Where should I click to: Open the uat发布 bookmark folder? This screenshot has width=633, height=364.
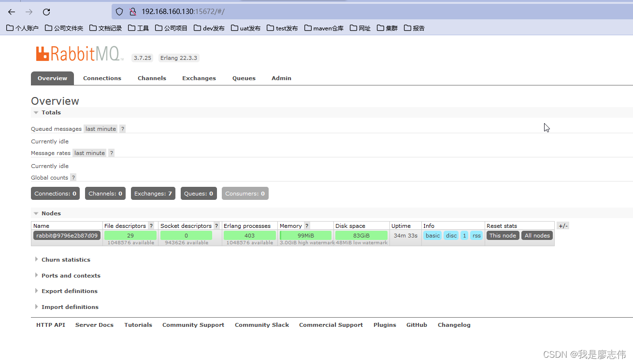[245, 28]
